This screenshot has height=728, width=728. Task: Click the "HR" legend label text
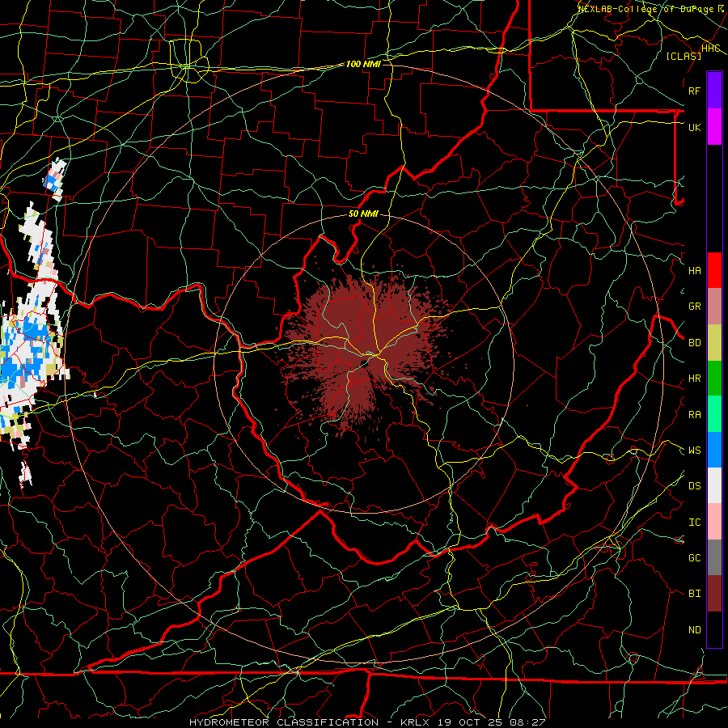pyautogui.click(x=695, y=378)
